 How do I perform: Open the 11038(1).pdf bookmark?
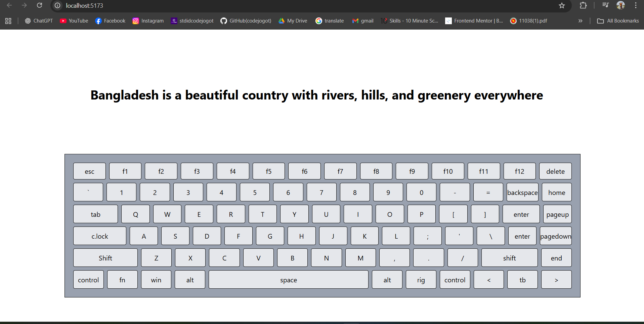click(x=528, y=21)
